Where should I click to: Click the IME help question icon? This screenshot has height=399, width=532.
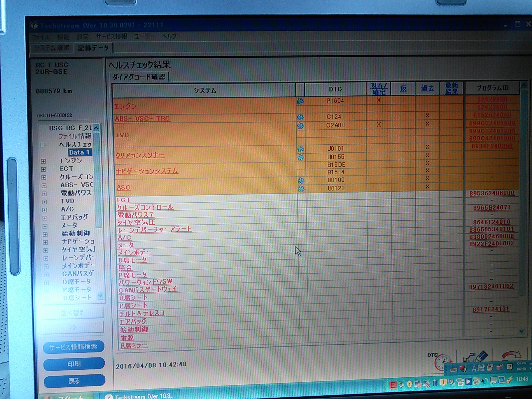click(509, 367)
